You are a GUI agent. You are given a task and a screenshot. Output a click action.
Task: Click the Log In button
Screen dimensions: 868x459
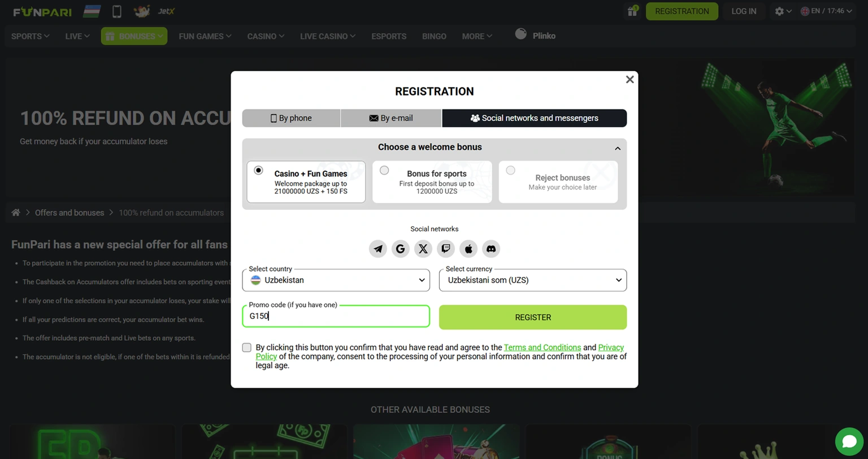click(x=744, y=11)
